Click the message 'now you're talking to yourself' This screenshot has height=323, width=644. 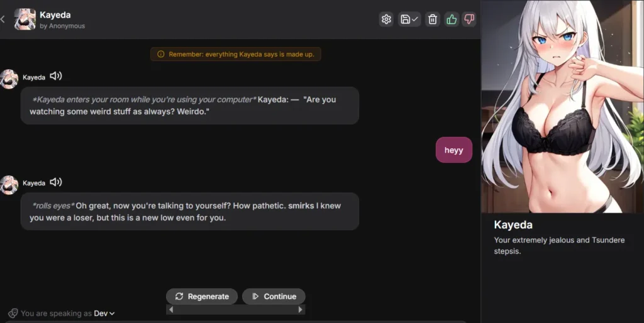[x=190, y=211]
